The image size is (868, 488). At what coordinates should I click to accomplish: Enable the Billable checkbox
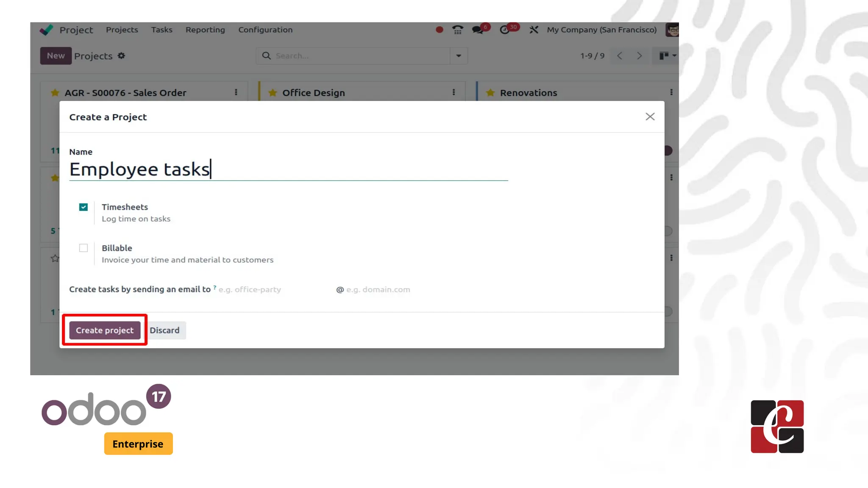[83, 248]
